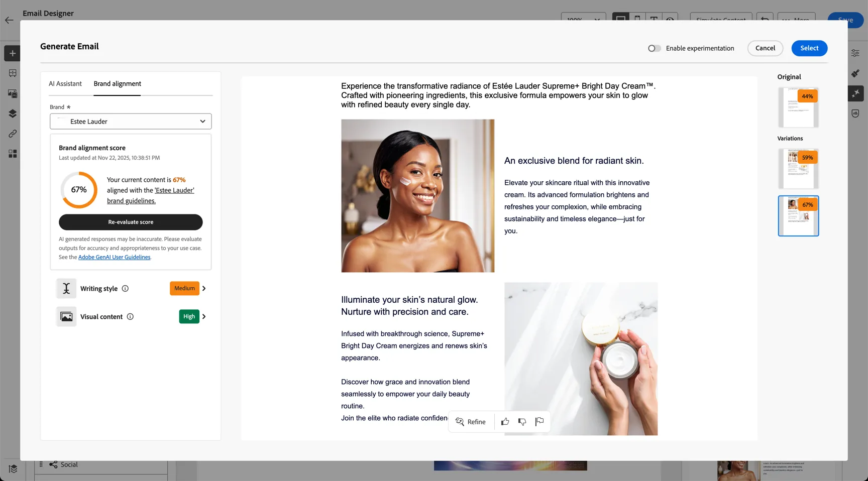Click the Visual content info icon
The image size is (868, 481).
[x=130, y=316]
